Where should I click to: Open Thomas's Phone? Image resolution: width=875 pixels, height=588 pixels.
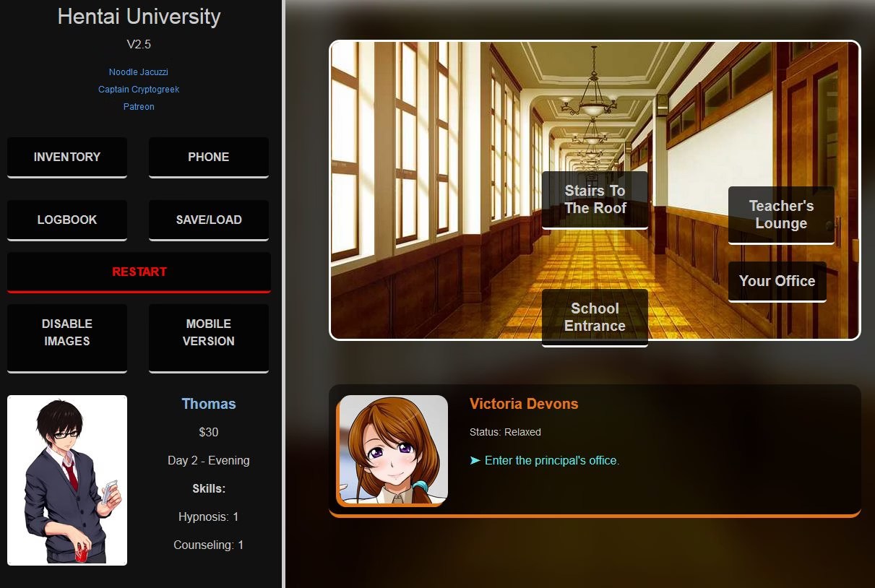tap(208, 157)
